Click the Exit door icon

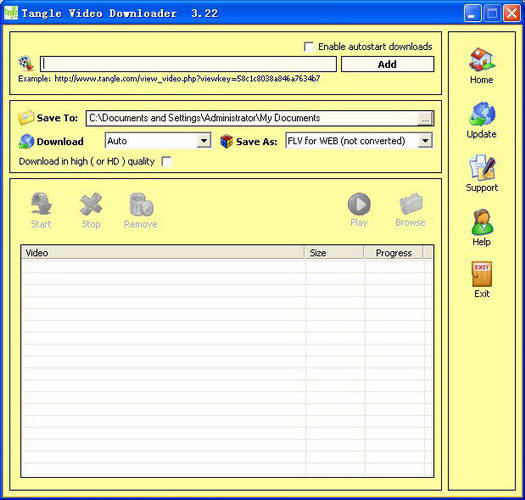tap(482, 274)
